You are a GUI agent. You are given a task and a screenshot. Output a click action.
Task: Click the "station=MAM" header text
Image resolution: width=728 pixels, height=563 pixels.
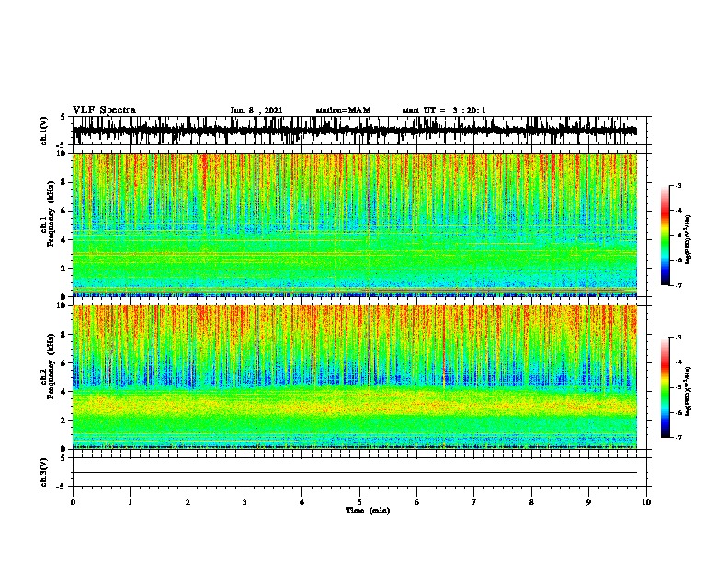tap(343, 110)
